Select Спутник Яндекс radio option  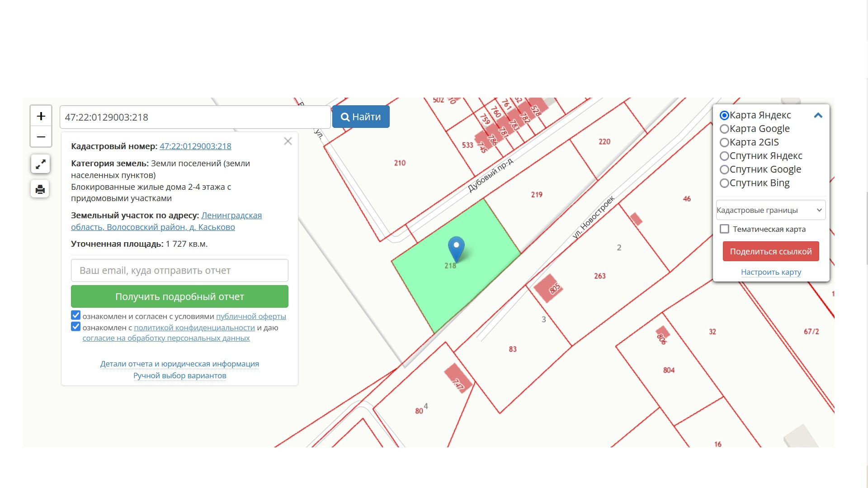[x=724, y=156]
